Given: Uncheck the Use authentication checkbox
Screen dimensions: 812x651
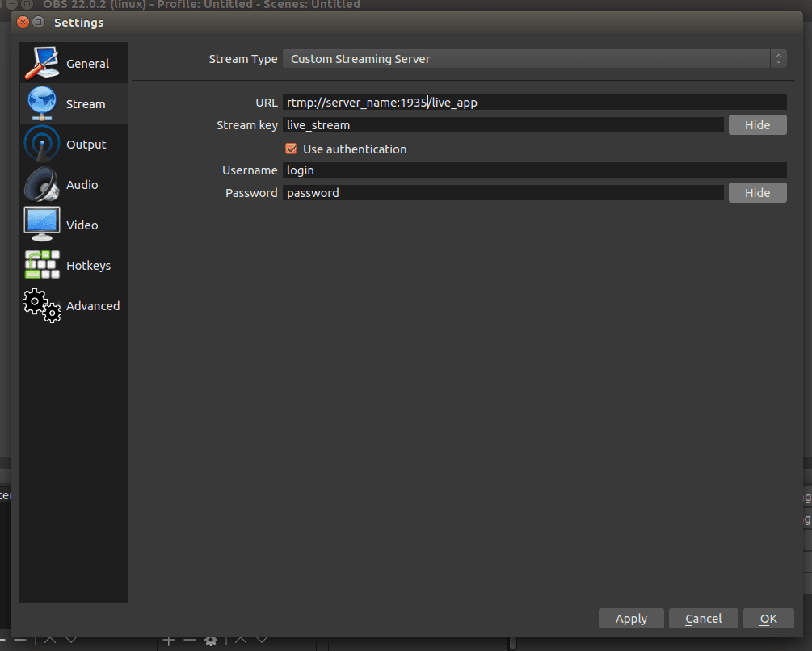Looking at the screenshot, I should [291, 149].
